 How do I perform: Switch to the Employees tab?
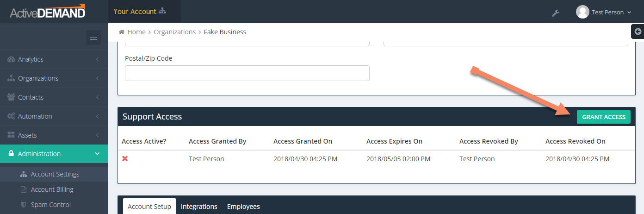coord(243,207)
